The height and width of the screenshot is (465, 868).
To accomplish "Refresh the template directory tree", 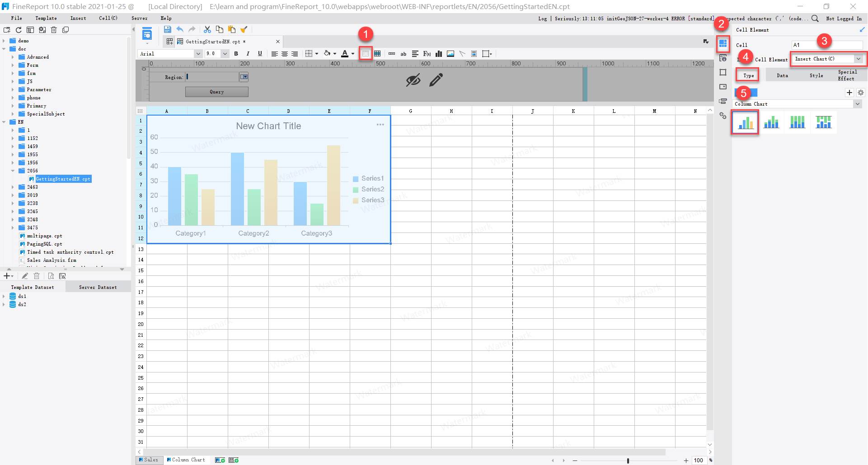I will coord(19,30).
